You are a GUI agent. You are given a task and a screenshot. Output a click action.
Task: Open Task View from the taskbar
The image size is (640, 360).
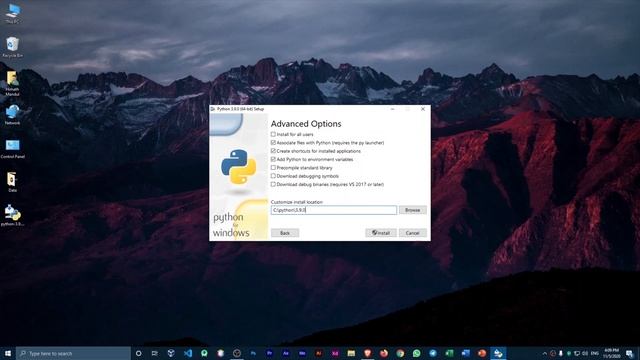[155, 353]
